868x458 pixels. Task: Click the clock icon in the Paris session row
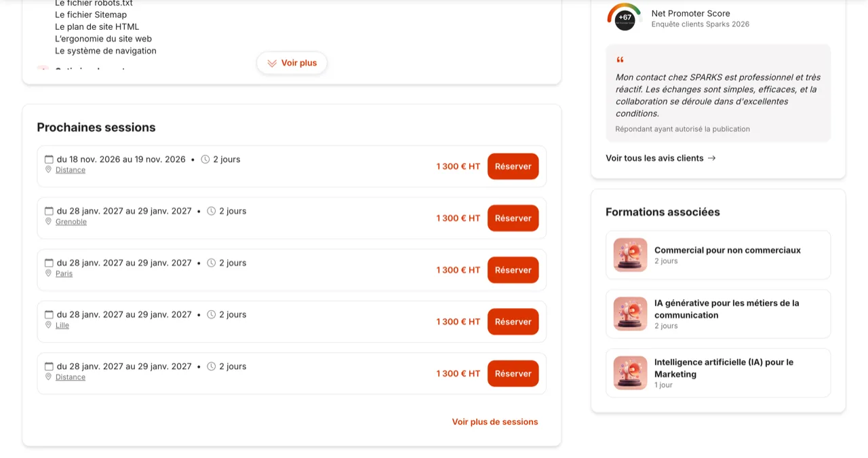click(x=212, y=263)
